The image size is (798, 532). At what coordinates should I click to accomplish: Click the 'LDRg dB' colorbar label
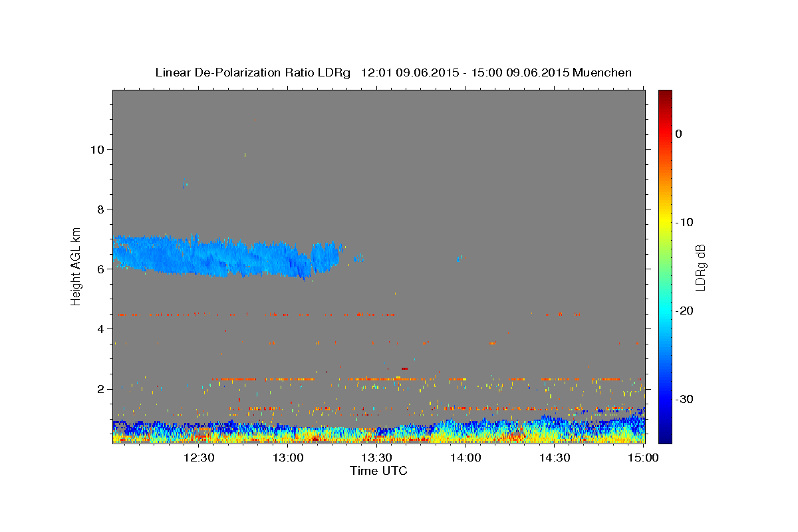(x=700, y=268)
